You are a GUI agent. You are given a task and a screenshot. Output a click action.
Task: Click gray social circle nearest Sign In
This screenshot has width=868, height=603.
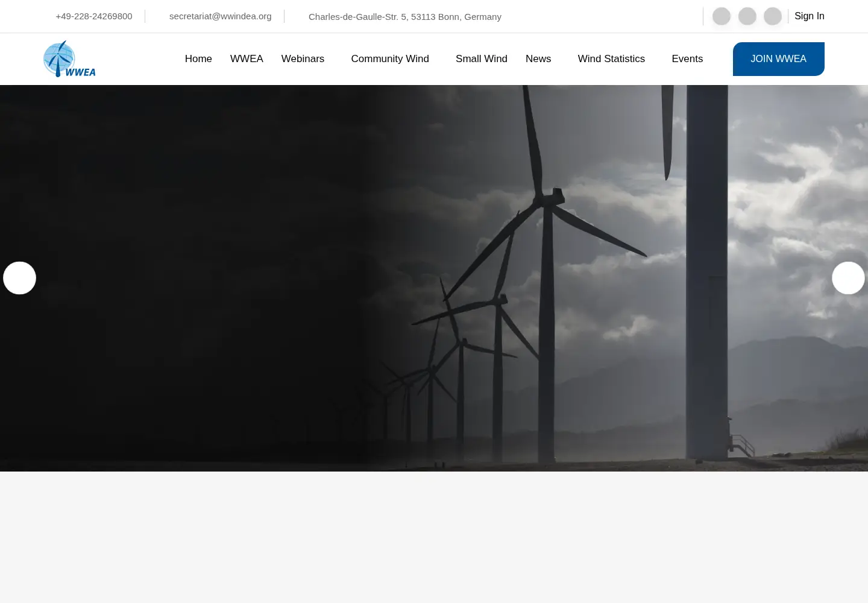[x=773, y=16]
